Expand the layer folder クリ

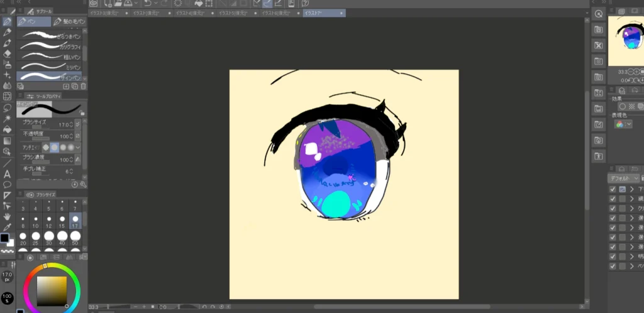tap(632, 209)
